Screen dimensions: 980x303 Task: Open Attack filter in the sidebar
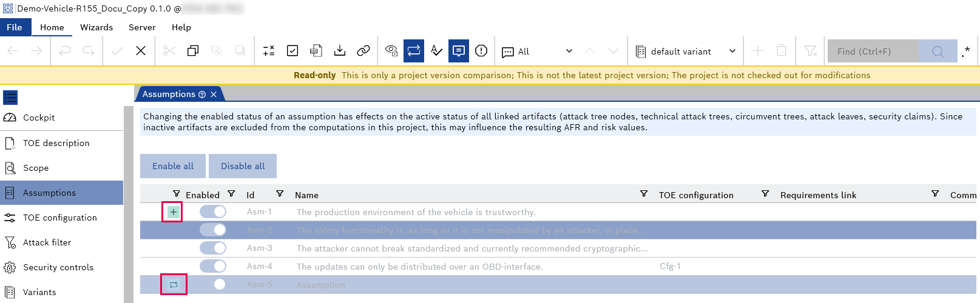coord(47,242)
